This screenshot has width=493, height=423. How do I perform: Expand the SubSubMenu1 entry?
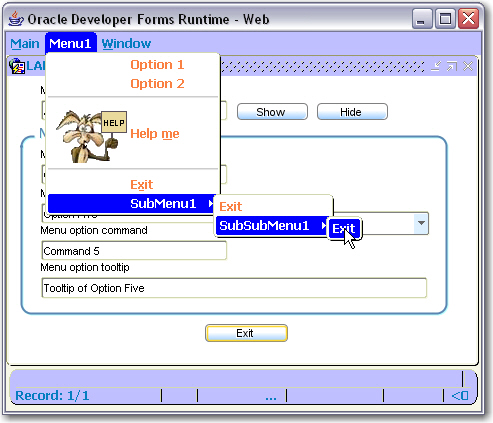pos(272,226)
